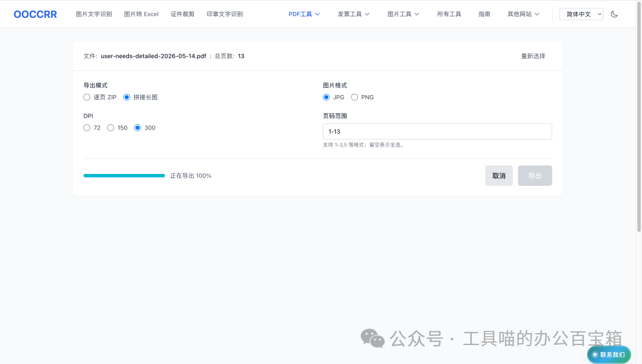This screenshot has height=364, width=642.
Task: Click the 正在导出 100% status text
Action: pyautogui.click(x=191, y=175)
